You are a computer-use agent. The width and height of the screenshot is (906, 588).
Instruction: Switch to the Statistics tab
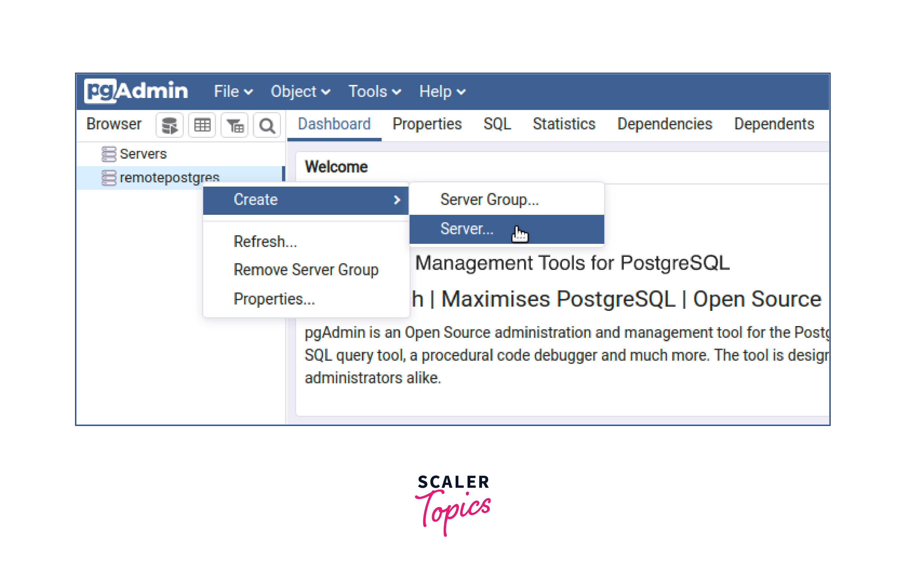point(564,124)
